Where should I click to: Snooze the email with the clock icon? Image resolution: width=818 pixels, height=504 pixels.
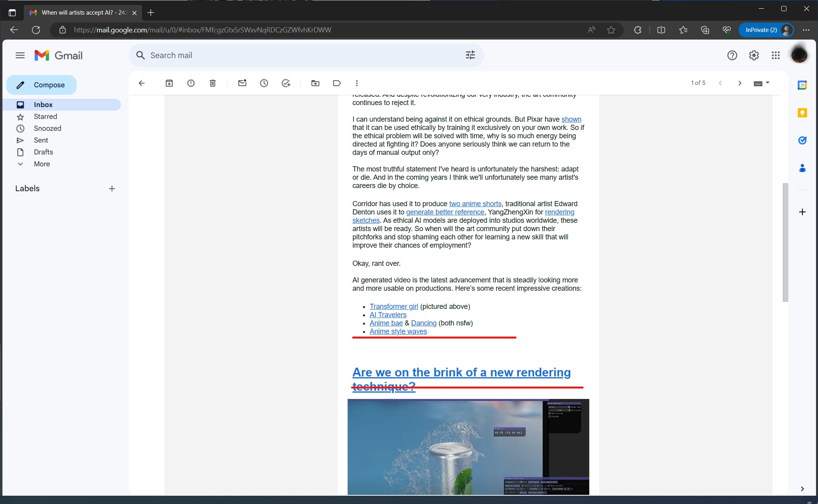(x=264, y=83)
